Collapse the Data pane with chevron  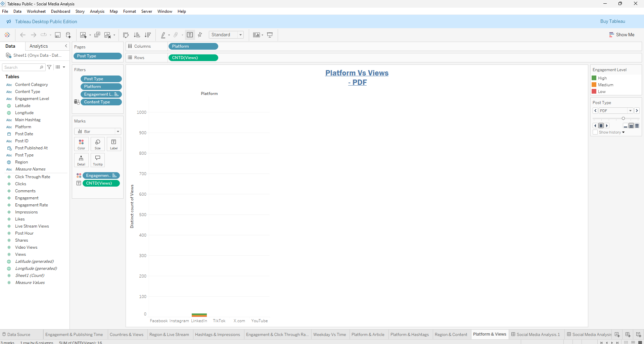click(x=66, y=46)
